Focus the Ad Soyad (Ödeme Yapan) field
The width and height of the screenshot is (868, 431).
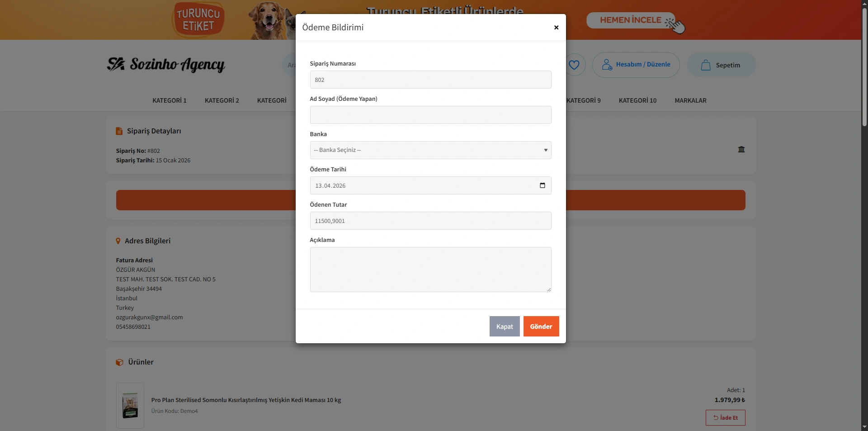(x=430, y=115)
